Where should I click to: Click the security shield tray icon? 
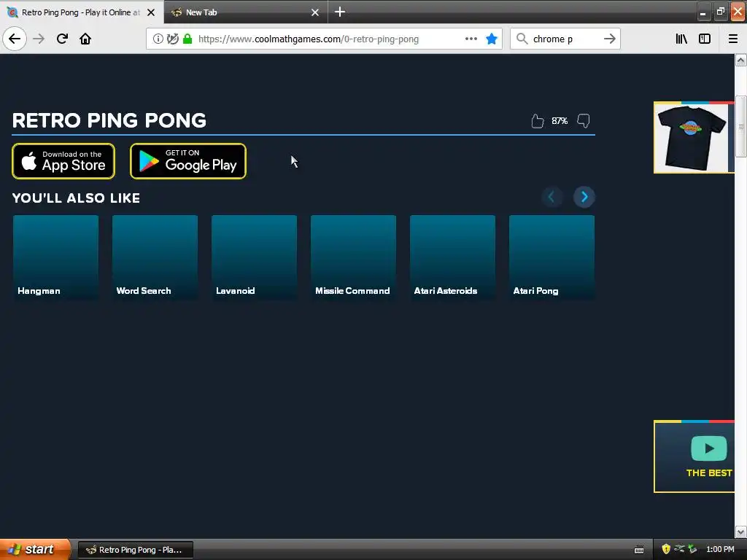pyautogui.click(x=665, y=550)
